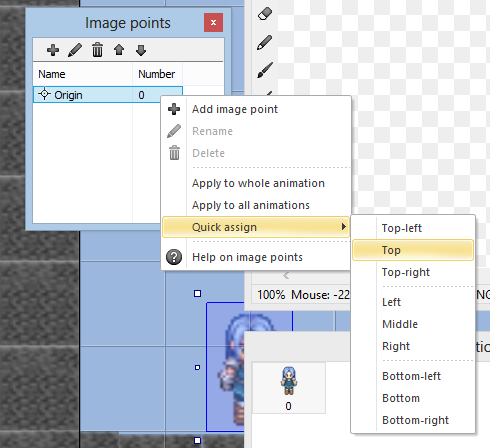490x448 pixels.
Task: Select the Origin row in image points list
Action: (108, 95)
